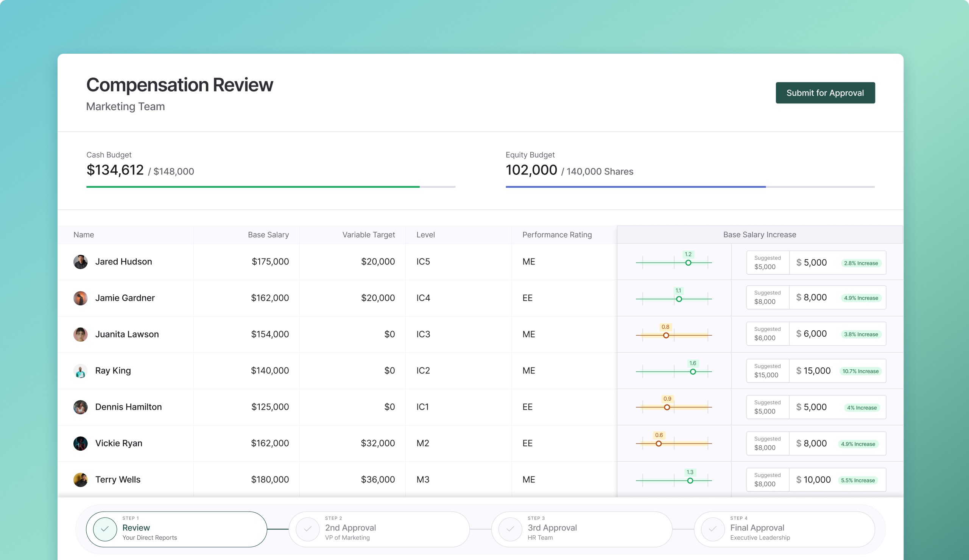Click Jamie Gardner's $8,000 increase input
Viewport: 969px width, 560px height.
pyautogui.click(x=815, y=297)
